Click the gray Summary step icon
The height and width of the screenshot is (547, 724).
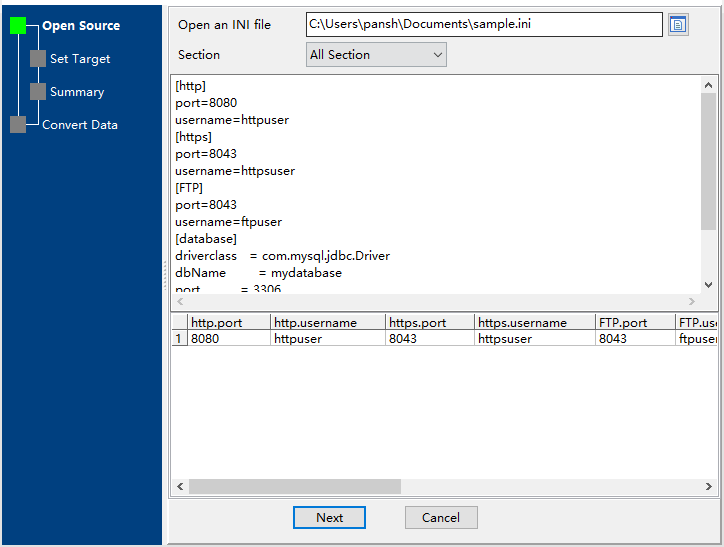[x=38, y=92]
